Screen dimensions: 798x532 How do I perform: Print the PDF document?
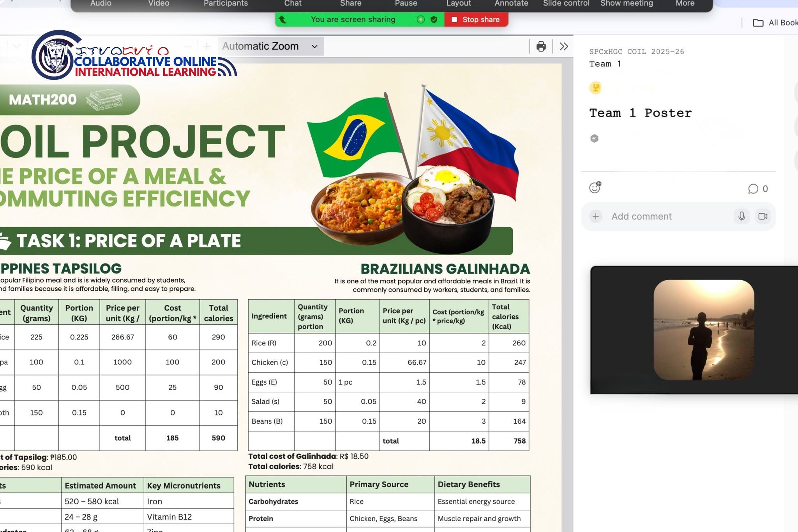tap(541, 46)
